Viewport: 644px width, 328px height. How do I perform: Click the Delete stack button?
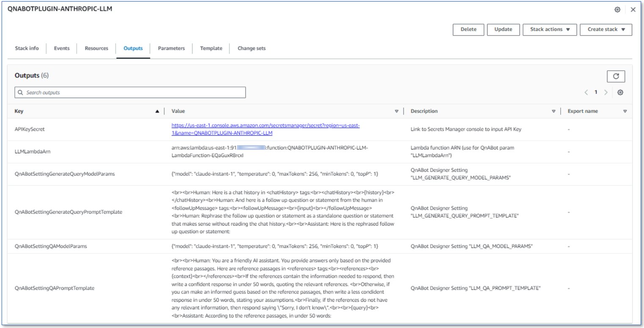[x=468, y=30]
